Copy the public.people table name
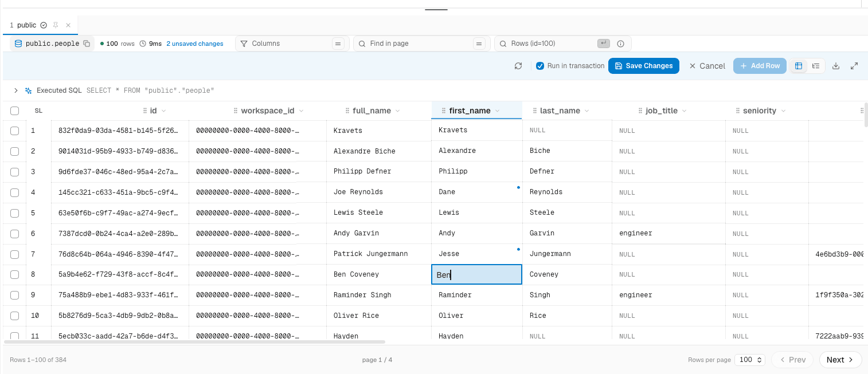 (87, 44)
